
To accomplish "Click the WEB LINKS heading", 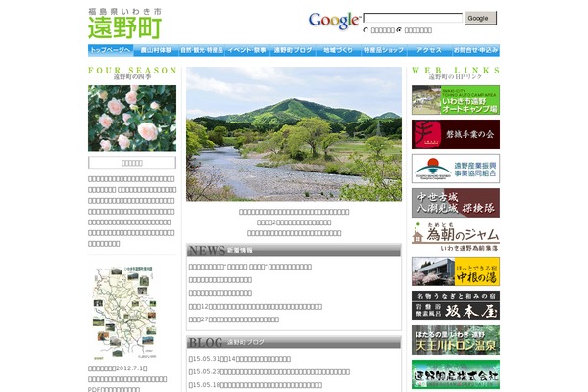I will tap(456, 71).
